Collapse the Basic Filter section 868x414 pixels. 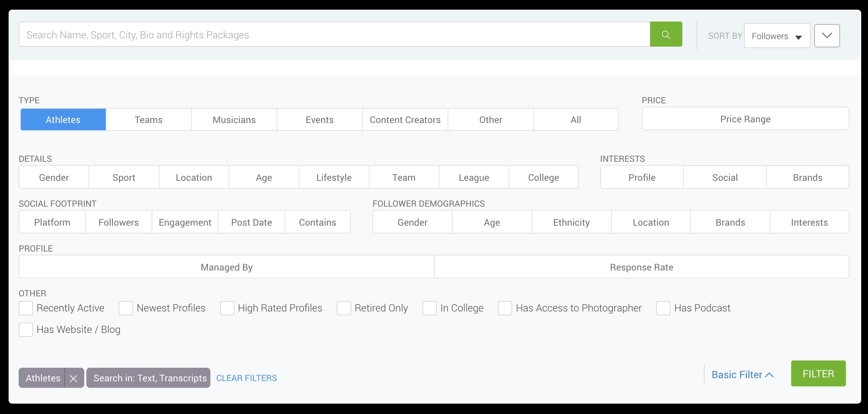(742, 375)
